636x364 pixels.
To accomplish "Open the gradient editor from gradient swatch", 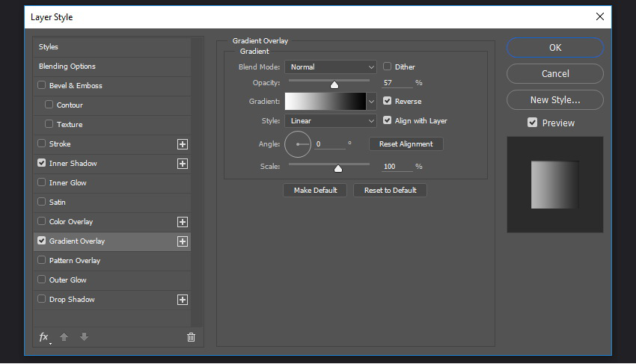I will click(x=325, y=102).
